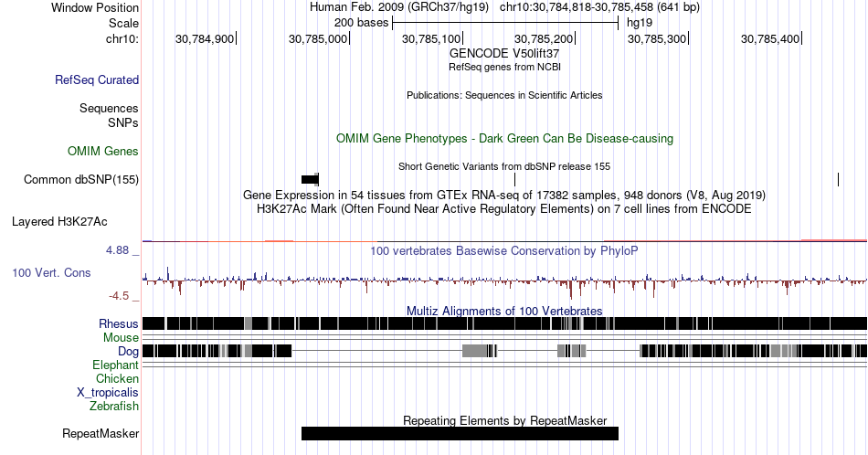This screenshot has width=868, height=455.
Task: Click Short Genetic Variants from dbSNP title
Action: [504, 166]
